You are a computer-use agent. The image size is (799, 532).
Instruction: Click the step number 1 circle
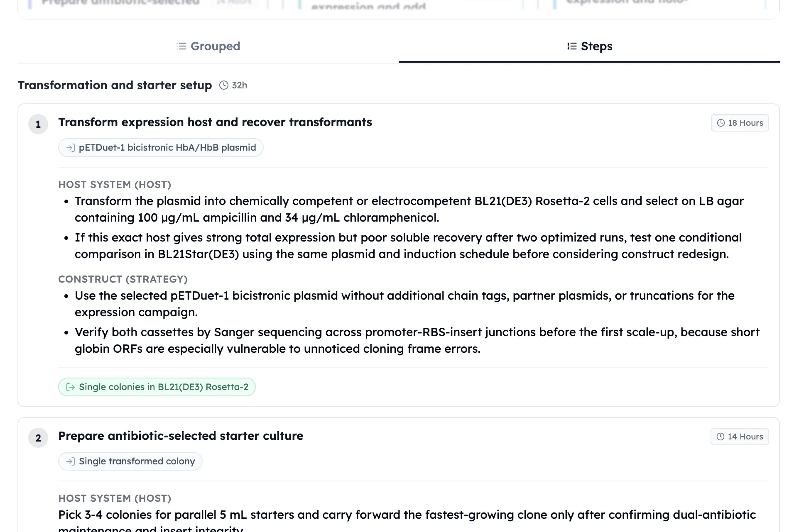[x=38, y=124]
